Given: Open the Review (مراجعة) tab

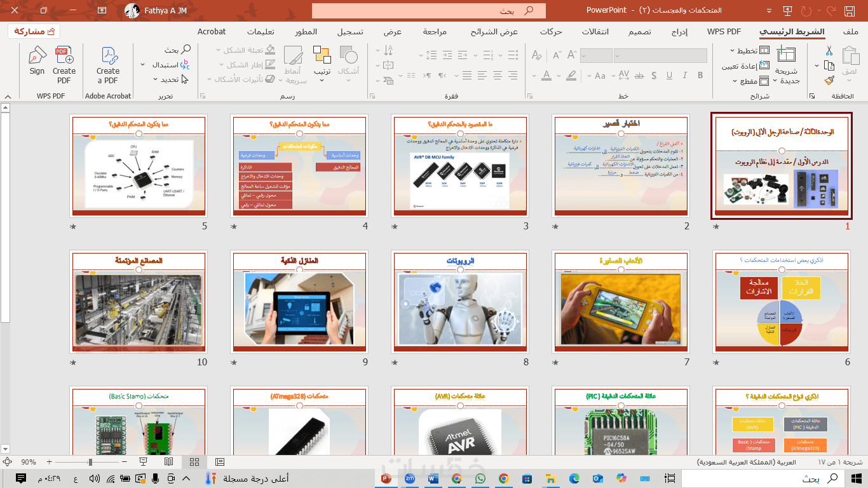Looking at the screenshot, I should [x=435, y=32].
